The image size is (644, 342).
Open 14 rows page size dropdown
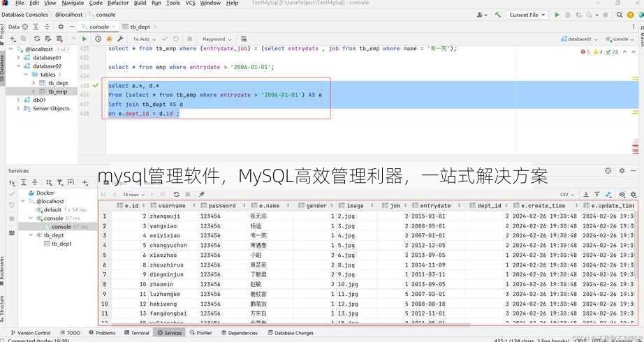point(133,194)
